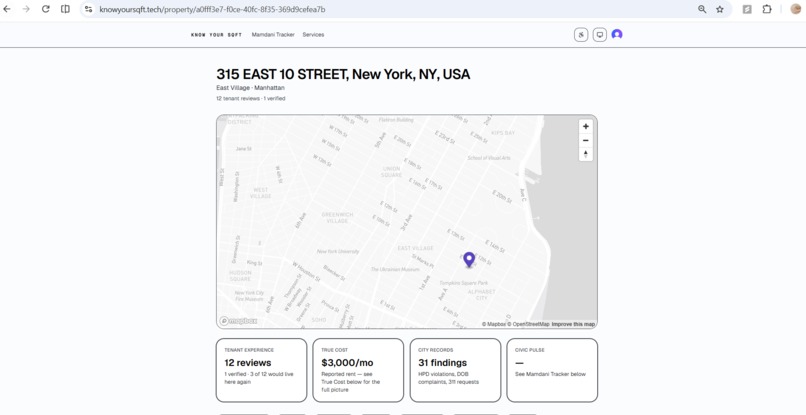Click the School of Visual Arts map label

tap(489, 158)
